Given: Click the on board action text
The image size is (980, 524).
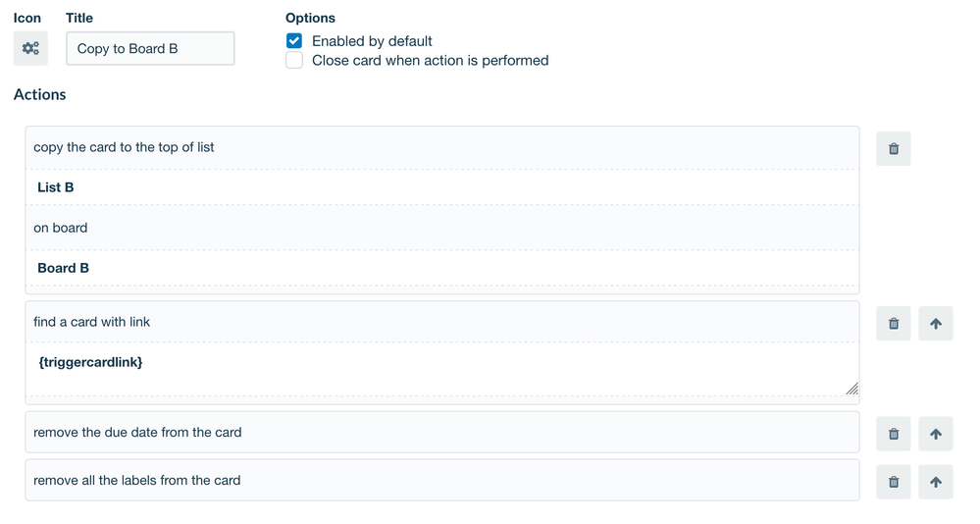Looking at the screenshot, I should tap(60, 228).
